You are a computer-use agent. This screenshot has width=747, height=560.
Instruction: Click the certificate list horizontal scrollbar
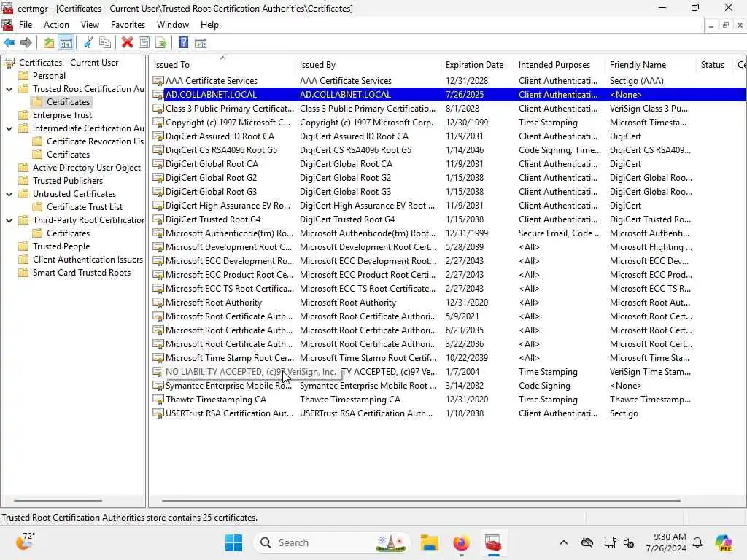pyautogui.click(x=421, y=500)
